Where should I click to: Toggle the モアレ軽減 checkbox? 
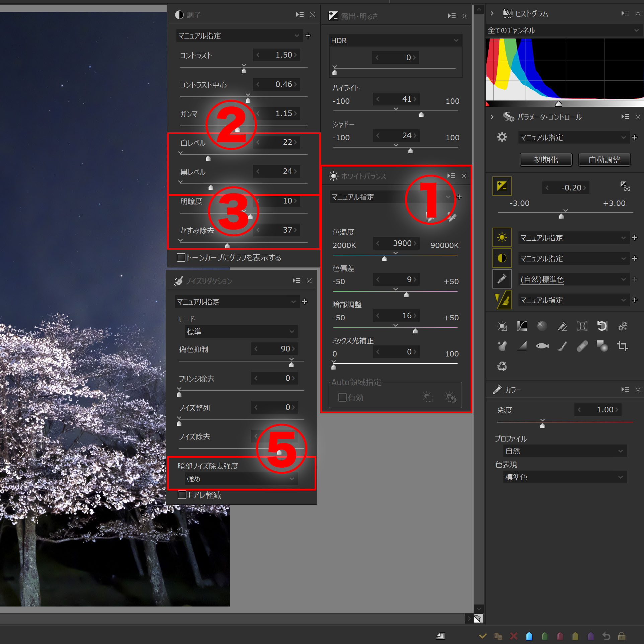tap(182, 495)
